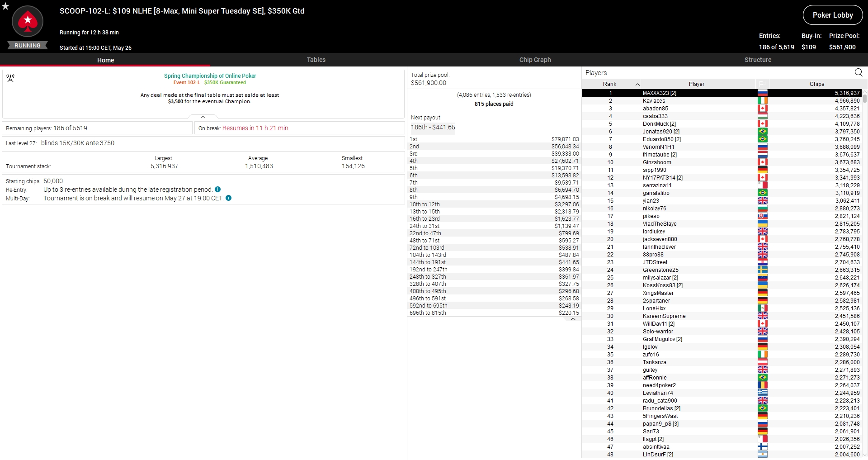Click 'Spring Championship of Online Poker' title

pyautogui.click(x=210, y=76)
